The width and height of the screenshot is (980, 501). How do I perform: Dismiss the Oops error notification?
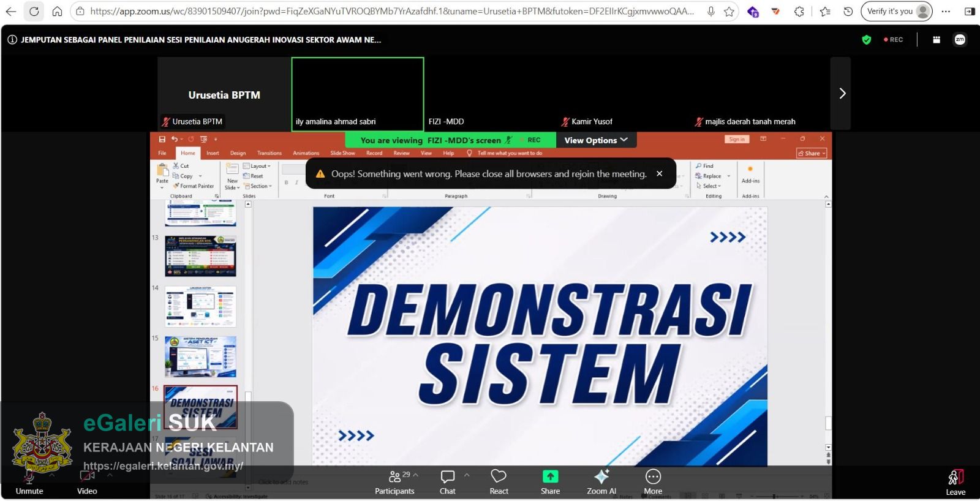point(660,174)
